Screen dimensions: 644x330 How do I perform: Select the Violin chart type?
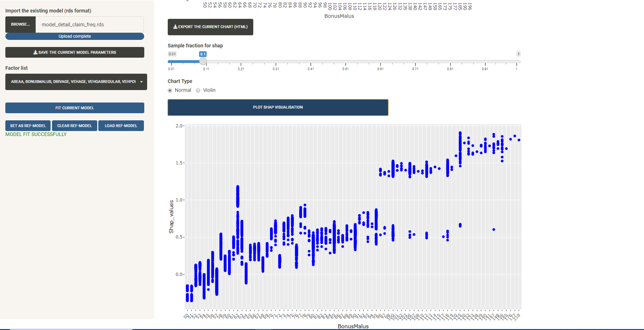(198, 90)
